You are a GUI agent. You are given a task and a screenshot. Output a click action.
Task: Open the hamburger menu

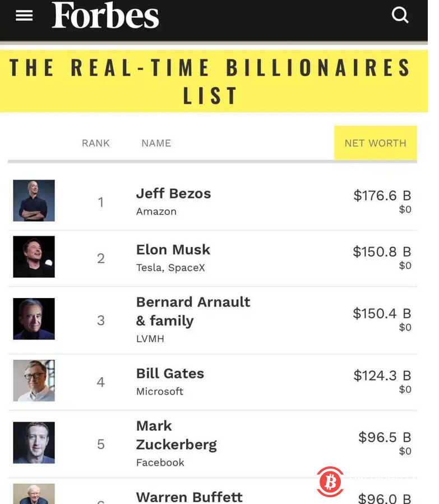coord(24,16)
